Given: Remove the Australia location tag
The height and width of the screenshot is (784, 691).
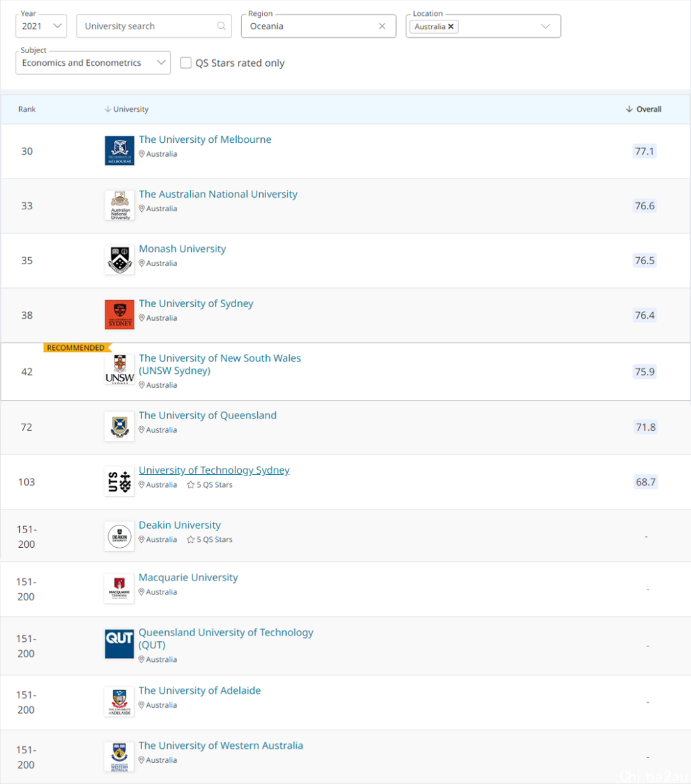Looking at the screenshot, I should pyautogui.click(x=451, y=26).
